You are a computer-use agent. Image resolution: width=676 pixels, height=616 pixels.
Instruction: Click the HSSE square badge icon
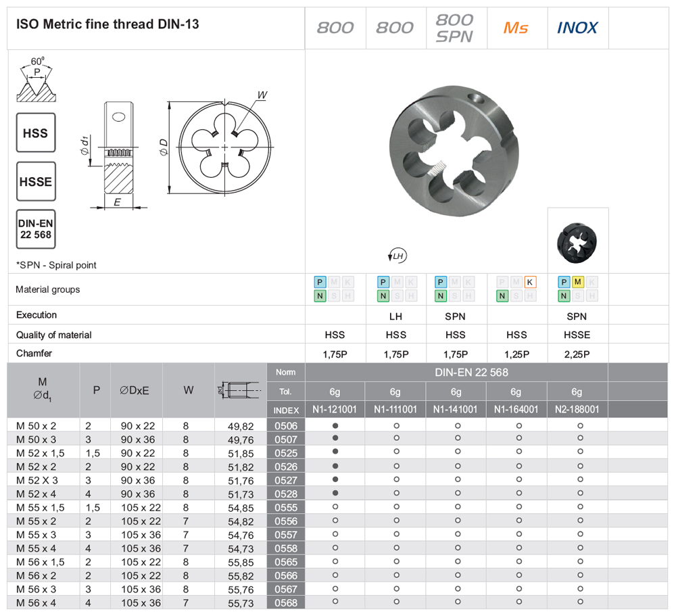(36, 181)
